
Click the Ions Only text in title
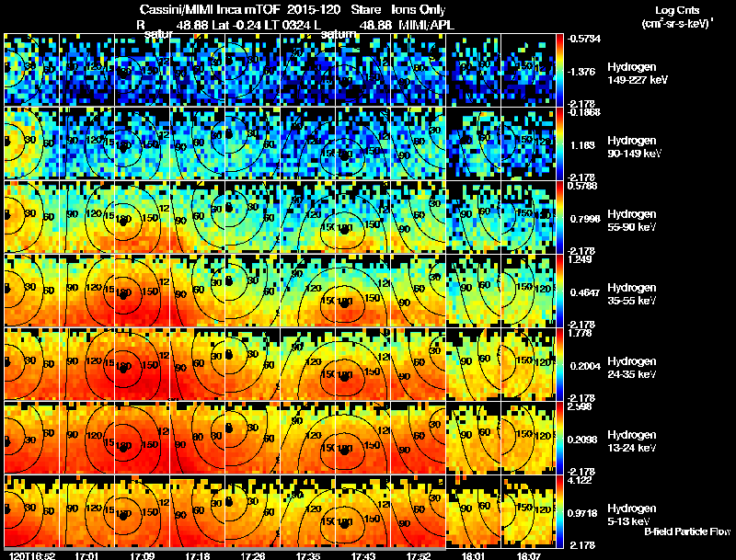coord(419,9)
